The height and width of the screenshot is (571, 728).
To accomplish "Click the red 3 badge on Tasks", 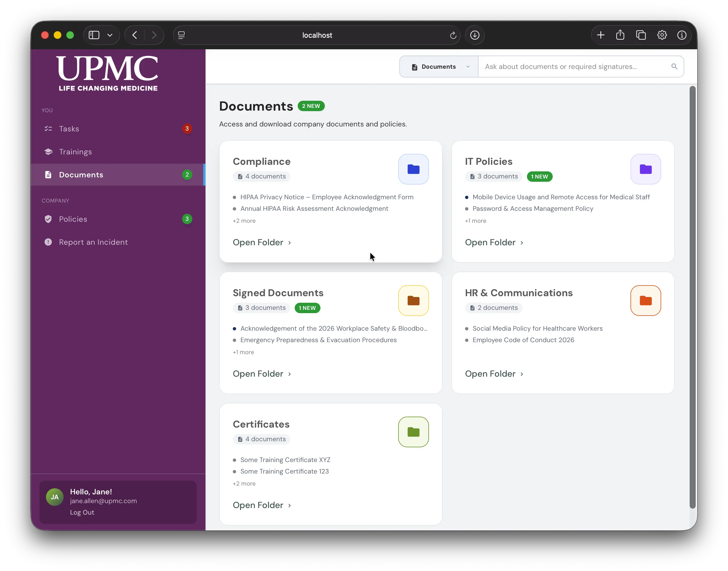I will pyautogui.click(x=187, y=129).
